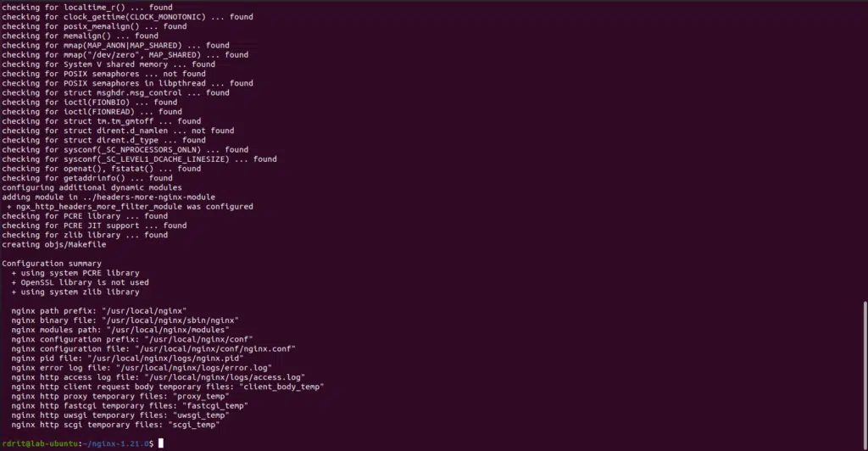Click the block cursor at the shell prompt
868x451 pixels.
point(161,443)
